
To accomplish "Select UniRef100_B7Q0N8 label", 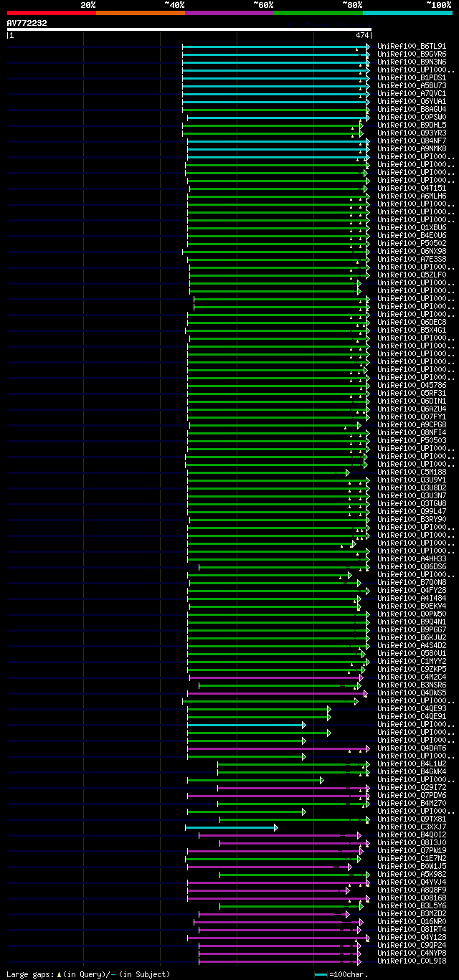I will click(x=413, y=582).
